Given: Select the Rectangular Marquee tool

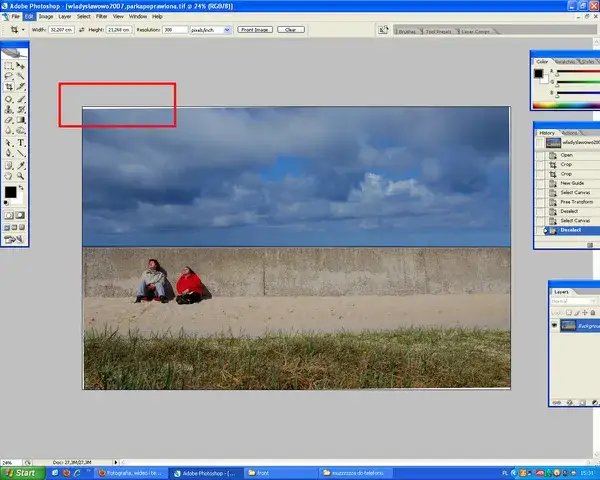Looking at the screenshot, I should pyautogui.click(x=9, y=66).
